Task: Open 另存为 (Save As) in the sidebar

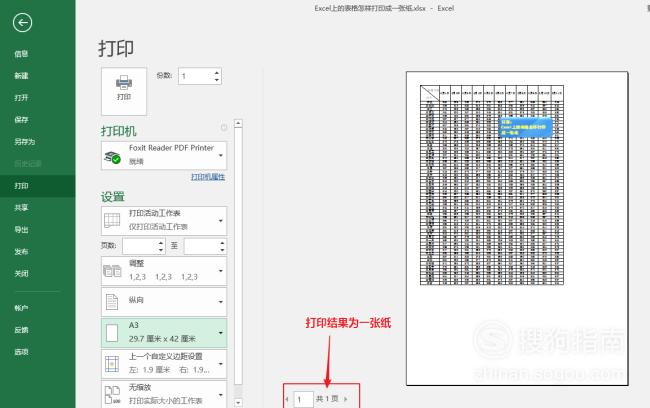Action: [x=24, y=142]
